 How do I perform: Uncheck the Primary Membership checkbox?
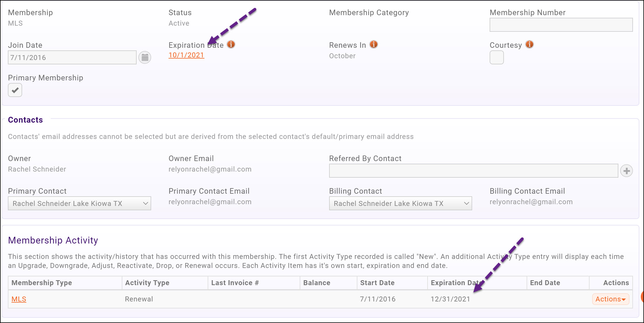pos(15,90)
